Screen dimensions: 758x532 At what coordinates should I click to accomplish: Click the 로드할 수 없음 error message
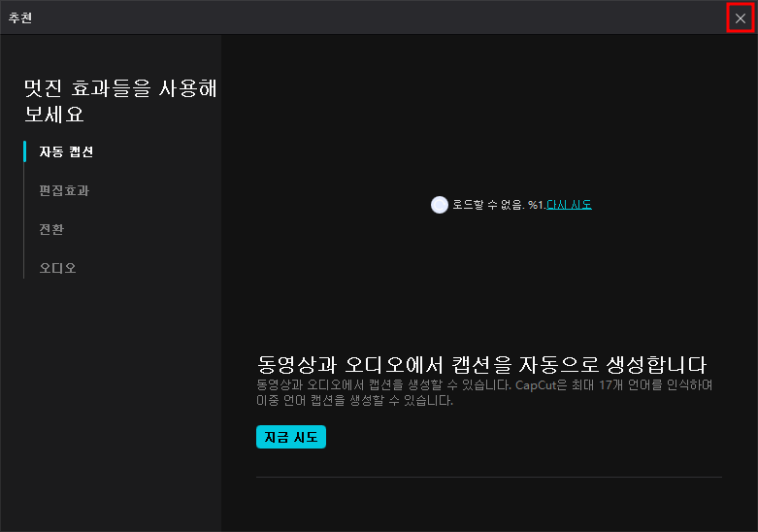click(x=499, y=205)
